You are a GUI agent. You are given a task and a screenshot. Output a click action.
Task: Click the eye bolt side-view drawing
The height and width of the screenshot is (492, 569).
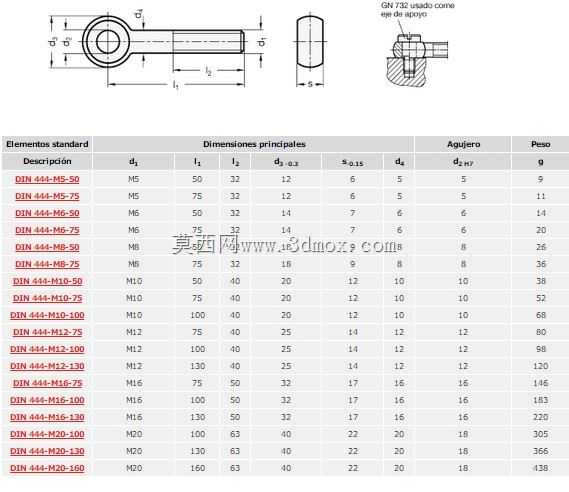click(x=158, y=51)
